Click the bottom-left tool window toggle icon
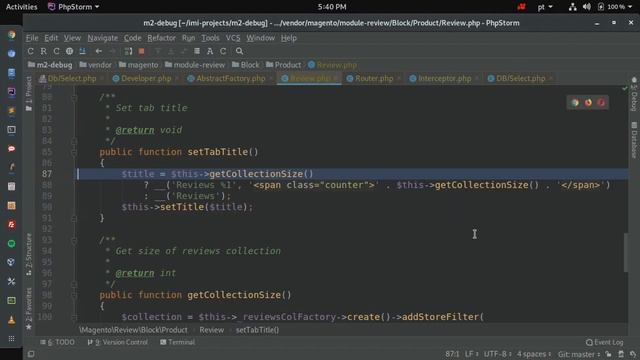 pyautogui.click(x=31, y=354)
